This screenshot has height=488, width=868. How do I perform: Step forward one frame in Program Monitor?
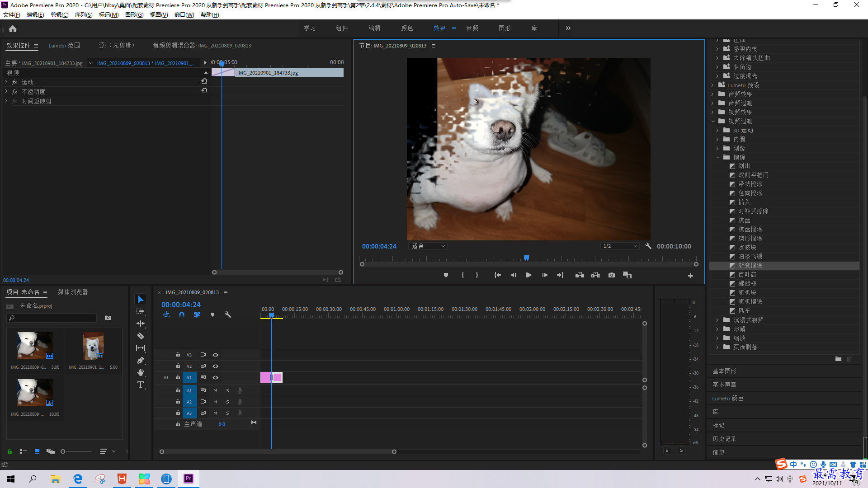click(545, 275)
